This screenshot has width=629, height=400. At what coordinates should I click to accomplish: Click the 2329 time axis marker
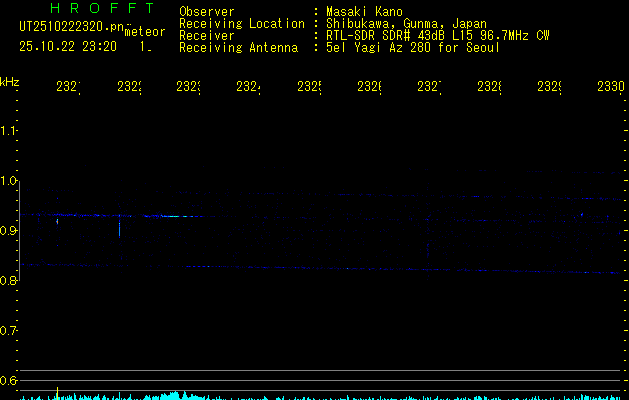tap(550, 87)
